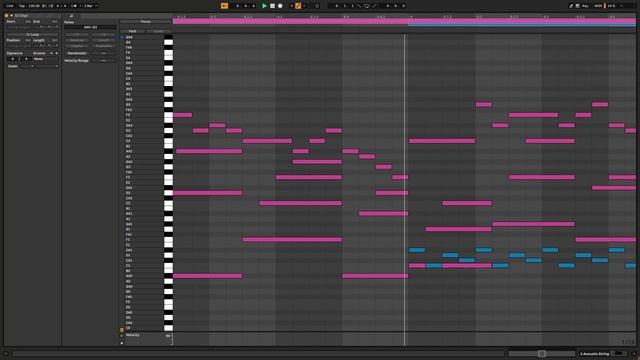Toggle the orange Automation Arm button
Image resolution: width=640 pixels, height=360 pixels.
click(x=298, y=6)
